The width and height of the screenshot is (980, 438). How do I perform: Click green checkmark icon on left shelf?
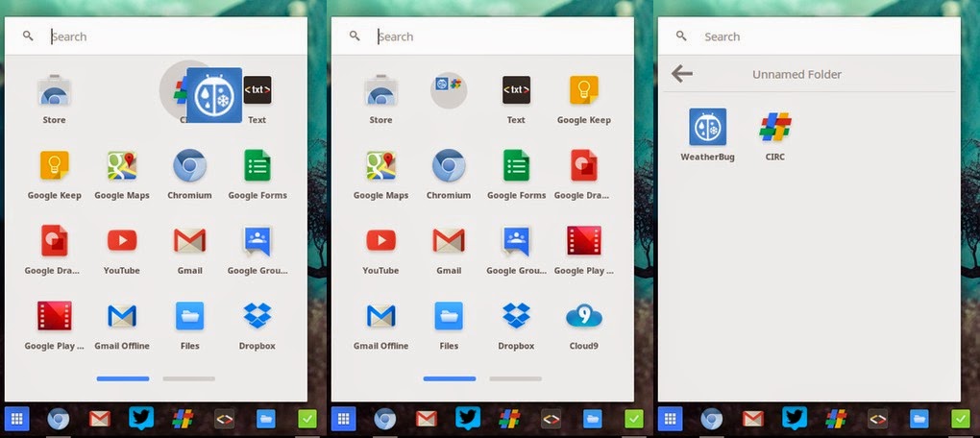pos(306,419)
